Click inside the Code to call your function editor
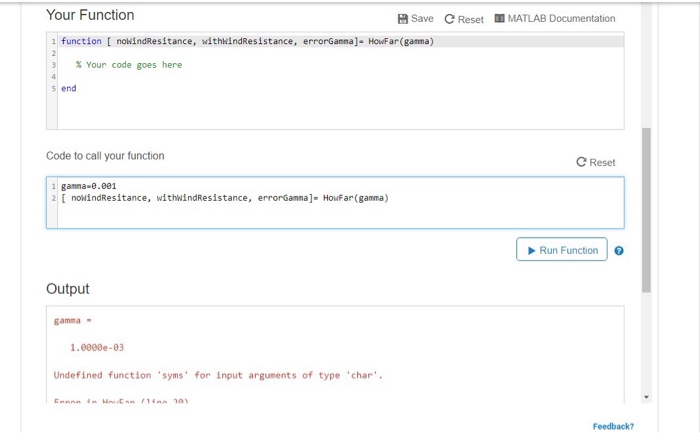The width and height of the screenshot is (700, 433). [335, 203]
